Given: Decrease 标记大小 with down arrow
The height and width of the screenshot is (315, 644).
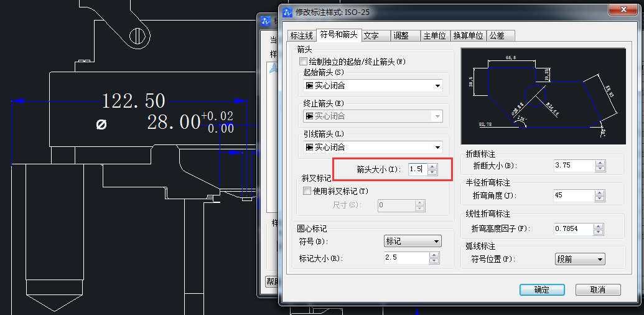Looking at the screenshot, I should 434,261.
